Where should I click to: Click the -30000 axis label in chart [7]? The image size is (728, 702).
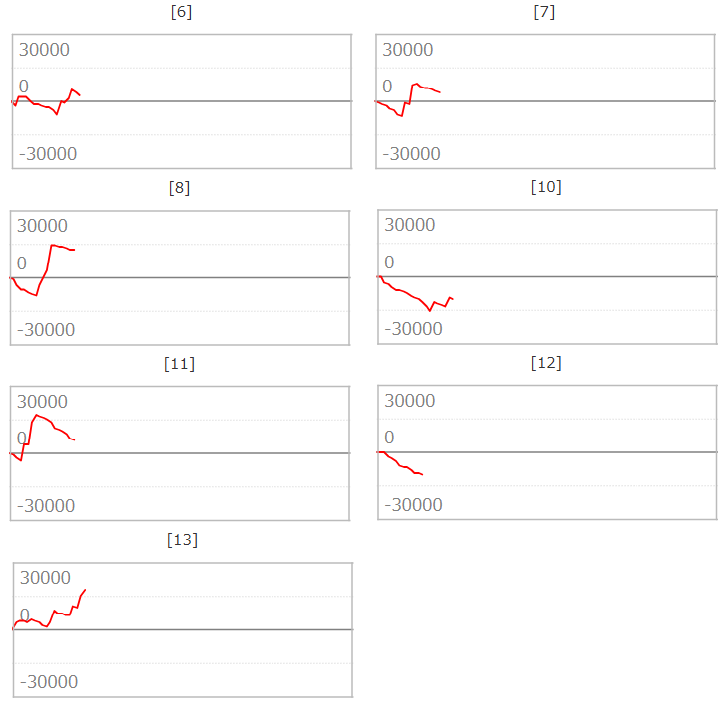(412, 153)
